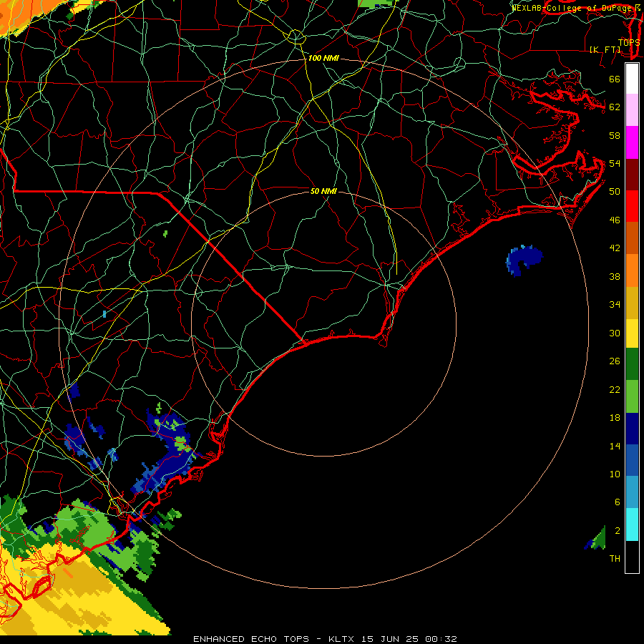Screen dimensions: 644x644
Task: Click the isolated navy echo over the ocean
Action: [523, 260]
